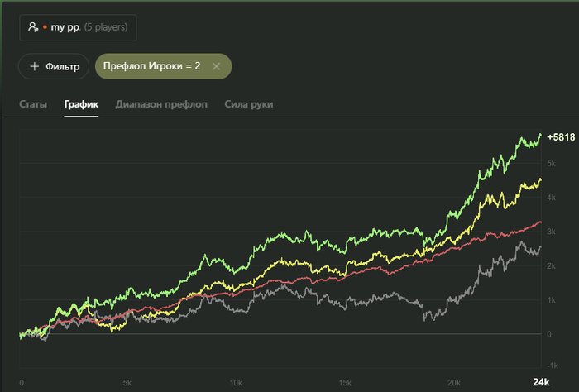Click the gray line end point

pos(541,246)
